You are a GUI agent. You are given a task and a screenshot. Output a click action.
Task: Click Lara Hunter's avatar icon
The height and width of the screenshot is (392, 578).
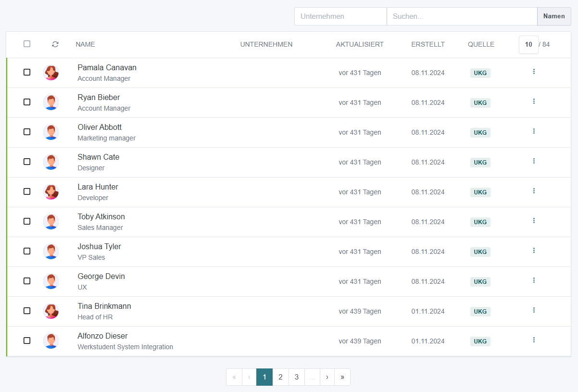[x=51, y=192]
